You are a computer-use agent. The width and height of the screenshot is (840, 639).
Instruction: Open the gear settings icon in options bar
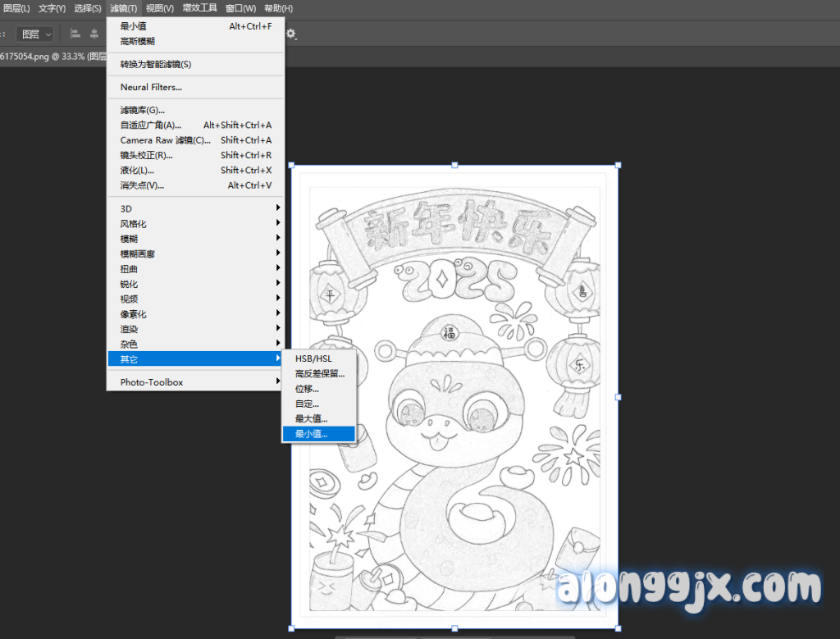(290, 34)
